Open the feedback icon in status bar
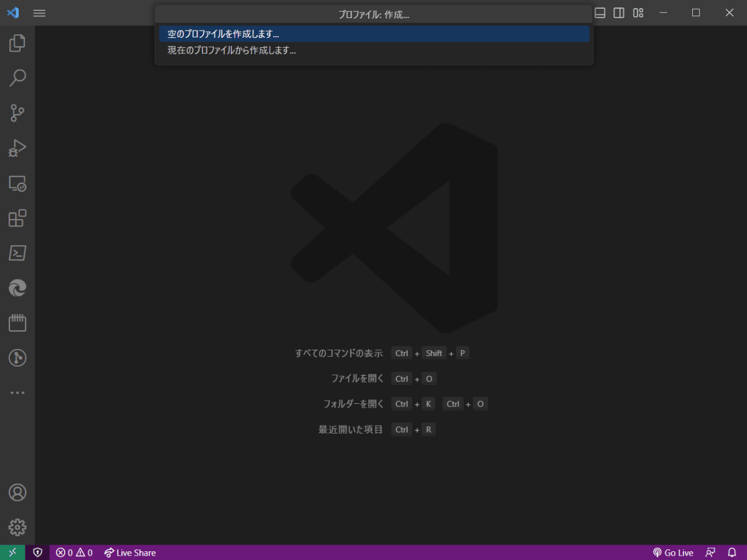 click(x=710, y=553)
